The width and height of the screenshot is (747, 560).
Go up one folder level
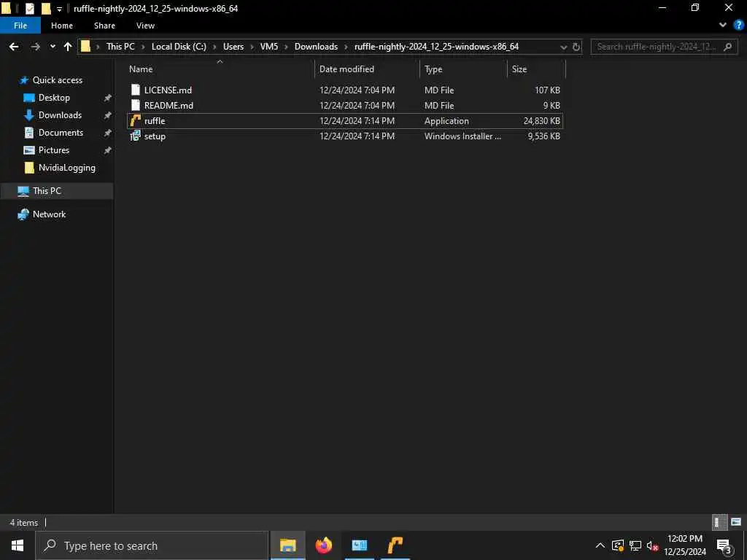[68, 47]
